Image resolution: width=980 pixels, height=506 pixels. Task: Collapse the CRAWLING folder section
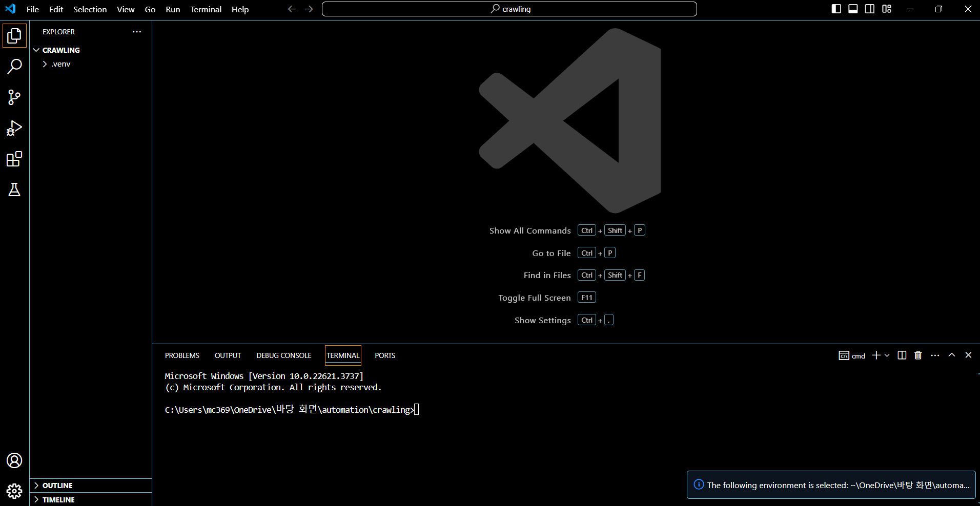(x=91, y=50)
